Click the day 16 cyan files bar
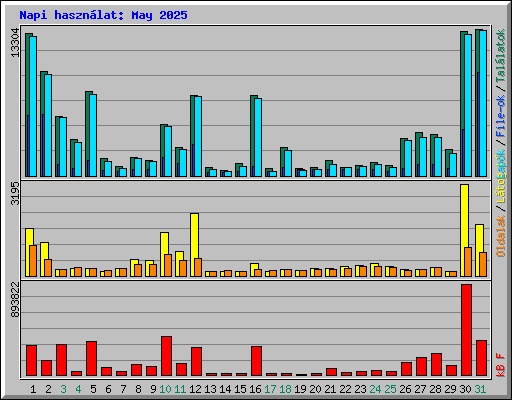Viewport: 512px width, 400px height. (x=258, y=137)
